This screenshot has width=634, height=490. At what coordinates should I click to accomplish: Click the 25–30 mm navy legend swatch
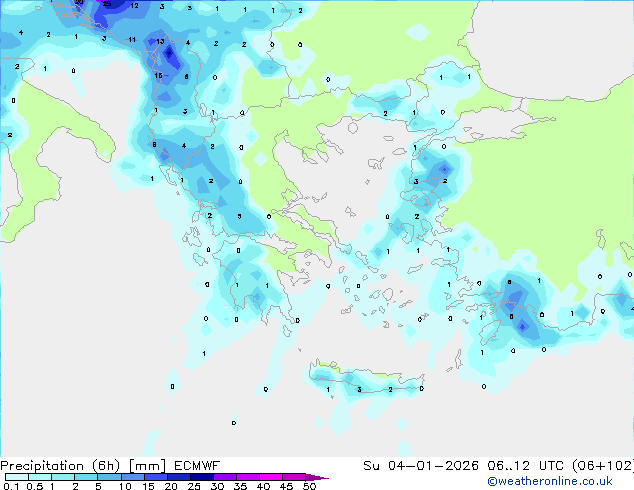pyautogui.click(x=202, y=477)
